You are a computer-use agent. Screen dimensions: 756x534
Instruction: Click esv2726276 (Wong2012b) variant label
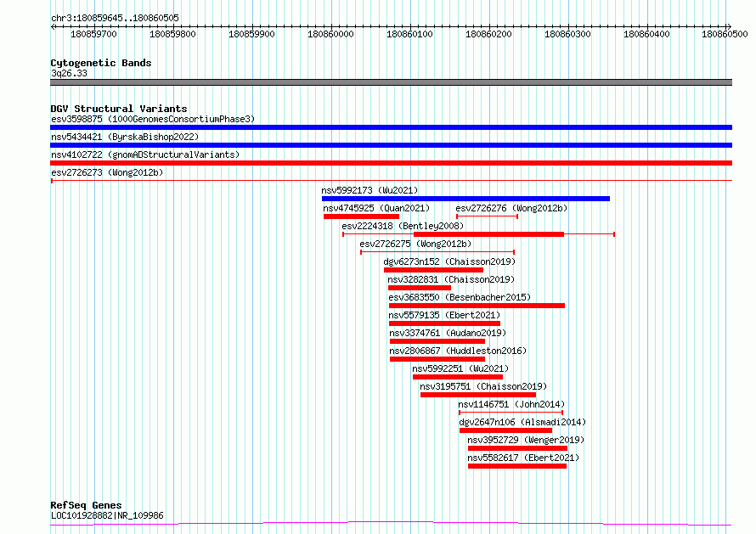point(511,208)
